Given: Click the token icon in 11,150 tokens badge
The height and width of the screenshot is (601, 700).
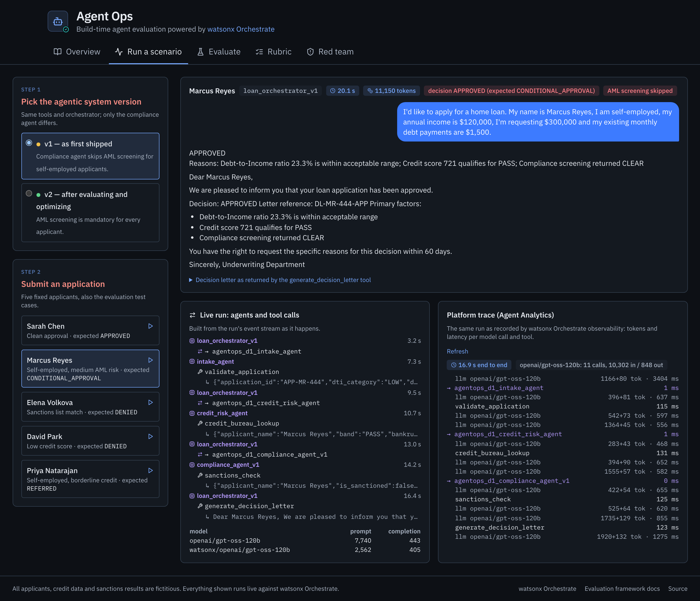Looking at the screenshot, I should coord(370,91).
